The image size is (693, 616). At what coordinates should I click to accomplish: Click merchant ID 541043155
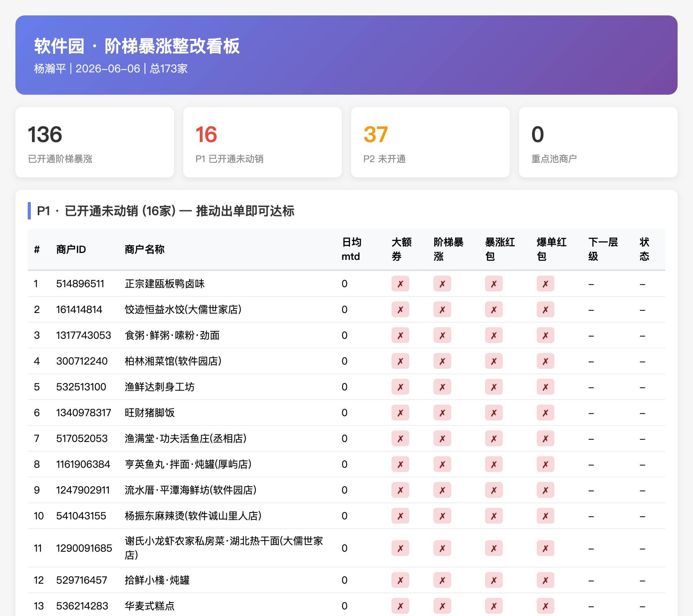(x=81, y=516)
